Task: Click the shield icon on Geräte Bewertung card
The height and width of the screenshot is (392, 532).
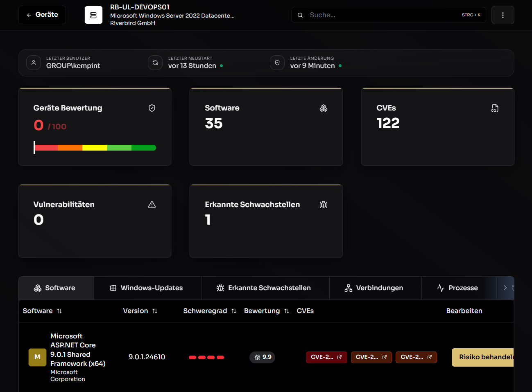Action: tap(152, 108)
